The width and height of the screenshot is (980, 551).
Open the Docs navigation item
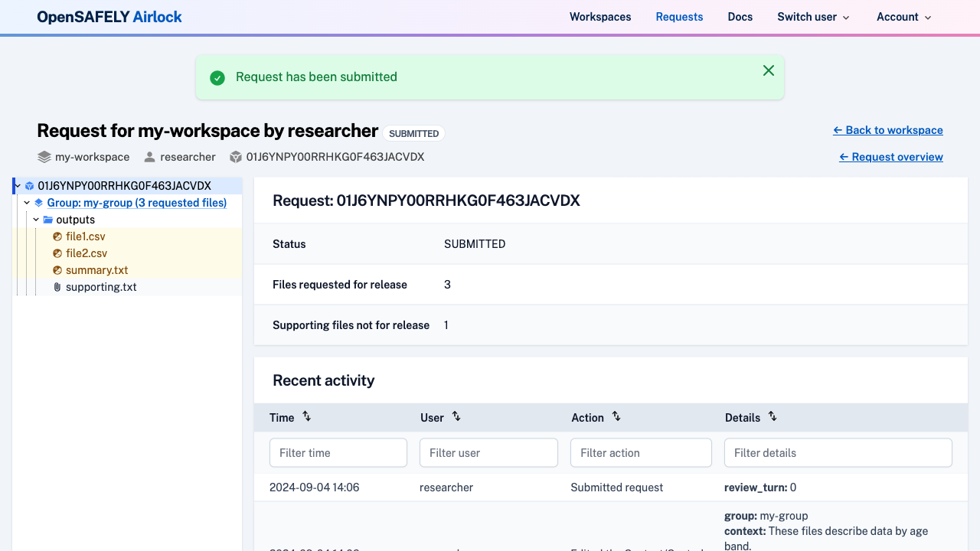(740, 17)
